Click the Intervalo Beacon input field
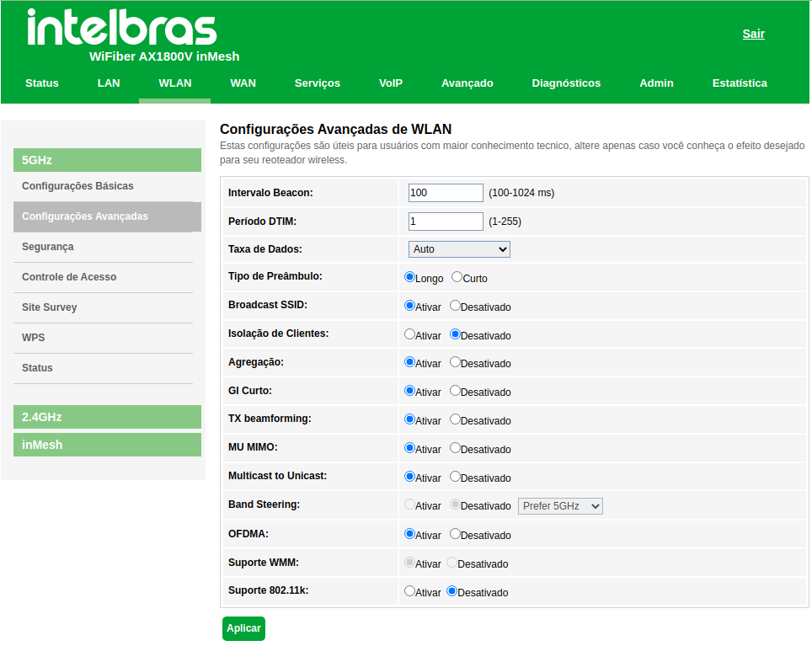 pyautogui.click(x=446, y=193)
